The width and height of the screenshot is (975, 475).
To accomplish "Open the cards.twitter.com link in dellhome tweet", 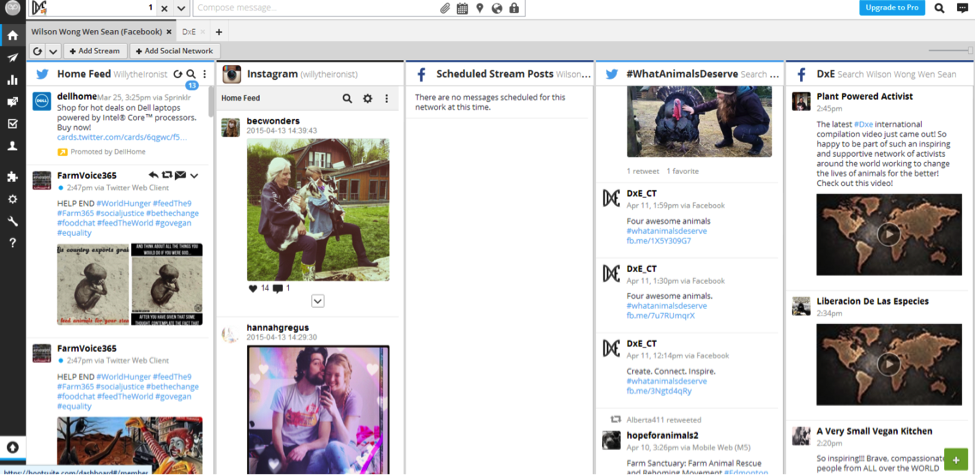I will tap(122, 137).
